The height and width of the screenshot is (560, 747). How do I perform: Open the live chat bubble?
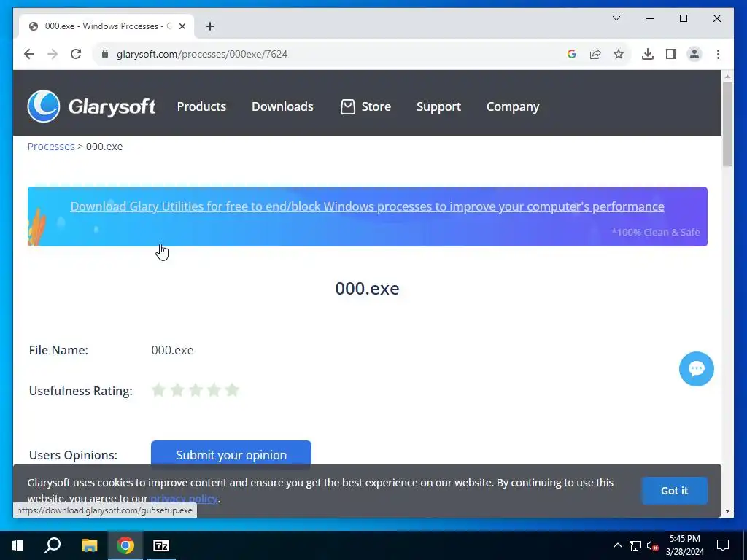(x=696, y=368)
